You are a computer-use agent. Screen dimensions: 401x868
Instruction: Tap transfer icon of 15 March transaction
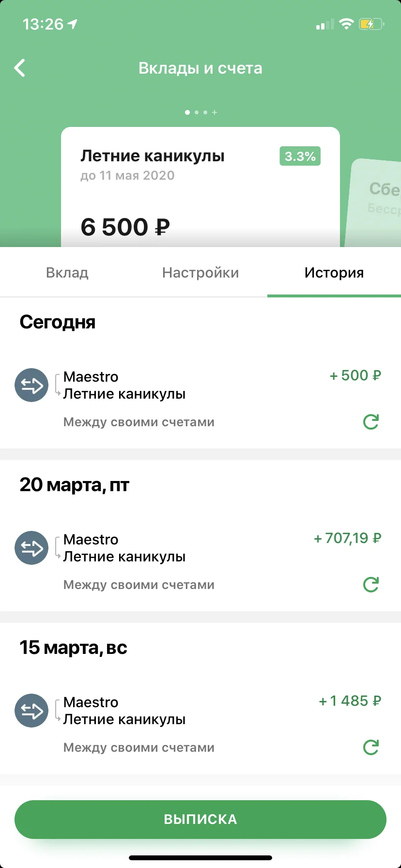coord(31,711)
